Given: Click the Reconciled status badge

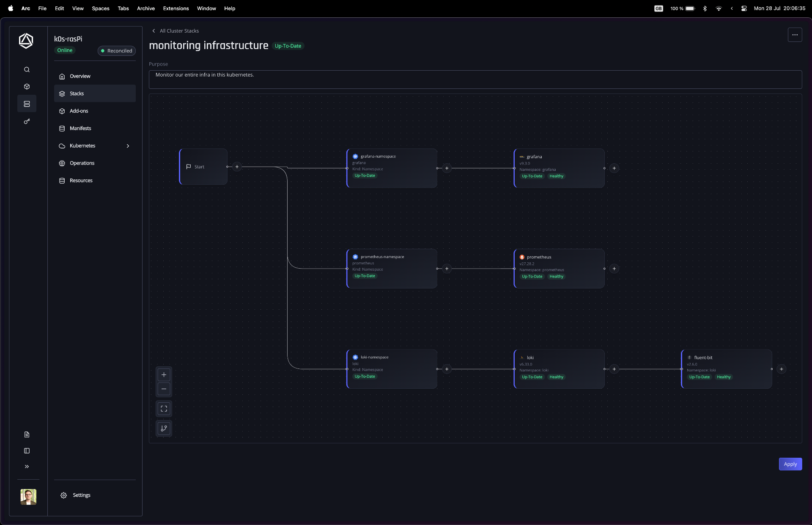Looking at the screenshot, I should (116, 51).
